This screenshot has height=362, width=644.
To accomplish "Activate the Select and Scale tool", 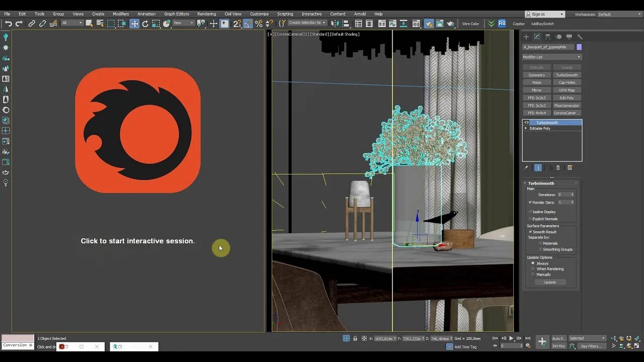I will pos(156,24).
